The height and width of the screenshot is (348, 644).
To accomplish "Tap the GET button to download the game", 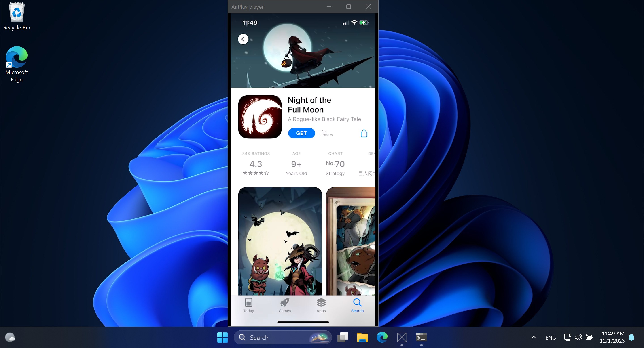I will pyautogui.click(x=301, y=133).
